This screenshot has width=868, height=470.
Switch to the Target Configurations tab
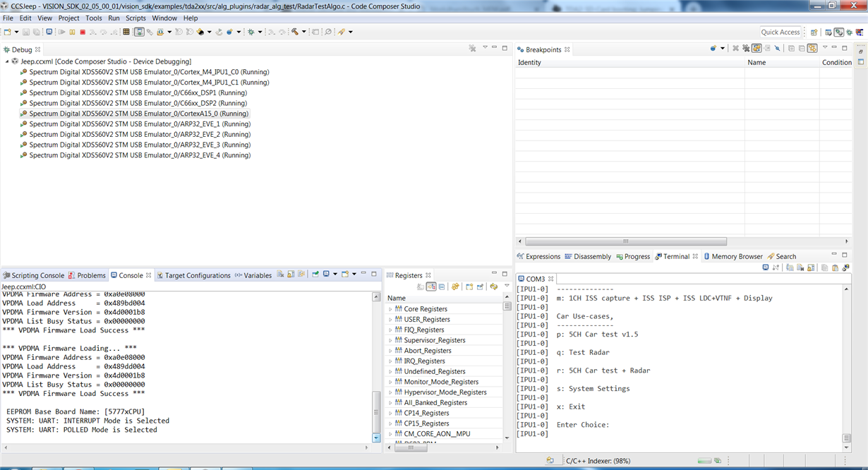tap(193, 275)
